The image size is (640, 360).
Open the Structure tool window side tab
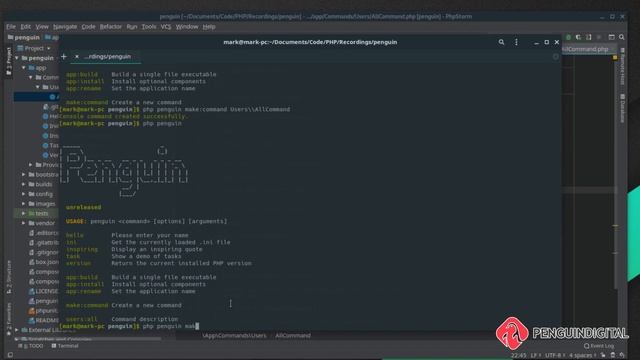click(x=9, y=277)
